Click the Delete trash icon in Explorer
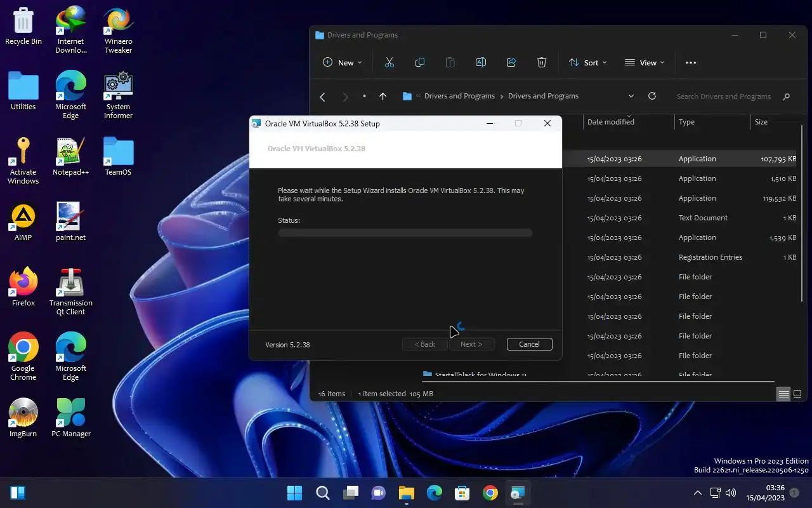812x508 pixels. (542, 62)
